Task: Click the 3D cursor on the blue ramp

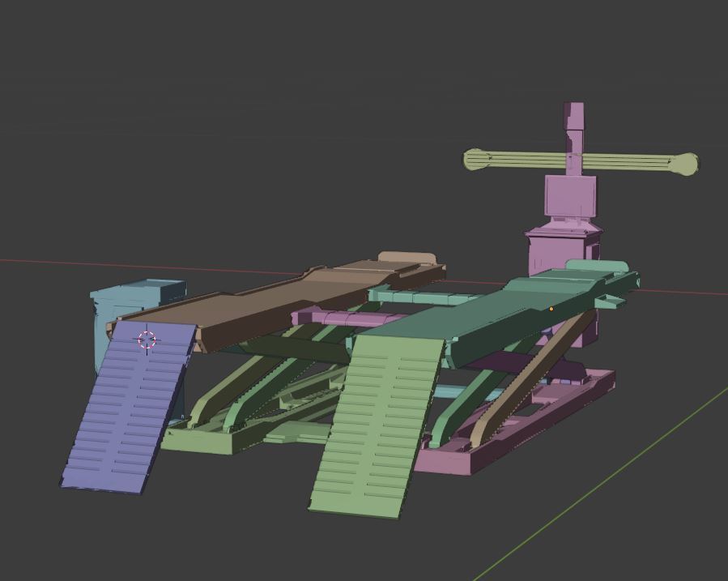Action: pos(148,340)
